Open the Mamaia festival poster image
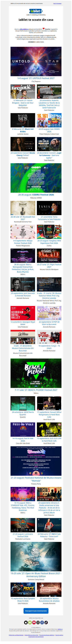Screen dimensions: 72x644 pos(36,461)
